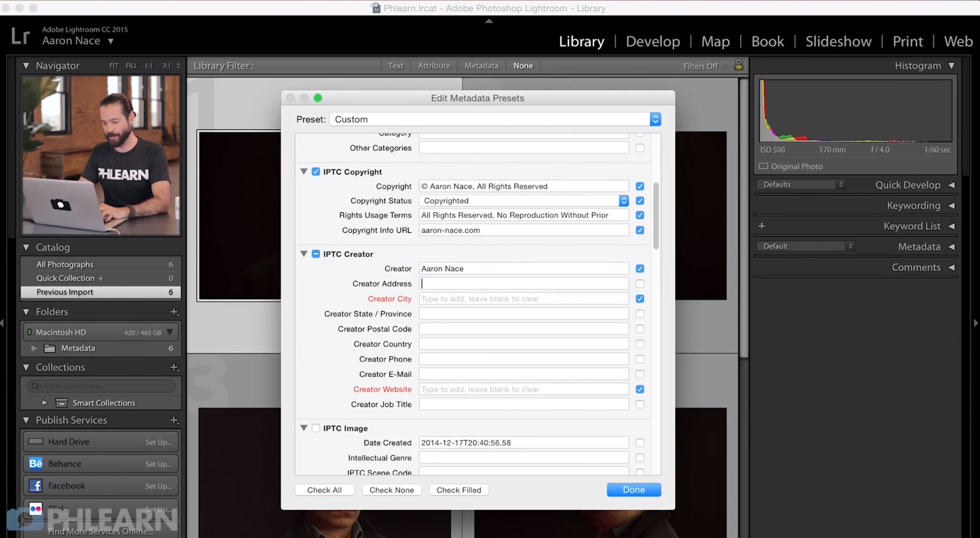980x538 pixels.
Task: Click the Hard Drive publish service icon
Action: tap(35, 441)
